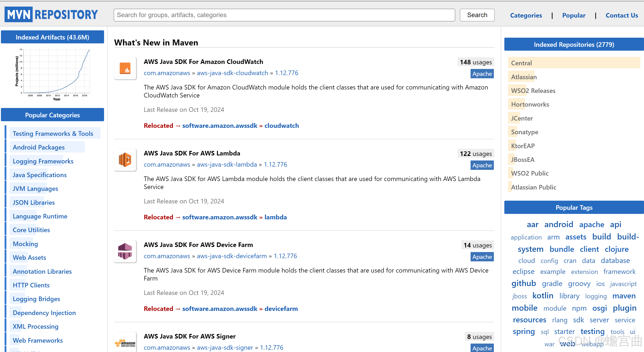Screen dimensions: 644x352
Task: Open Contact Us in the top navigation
Action: pyautogui.click(x=622, y=16)
